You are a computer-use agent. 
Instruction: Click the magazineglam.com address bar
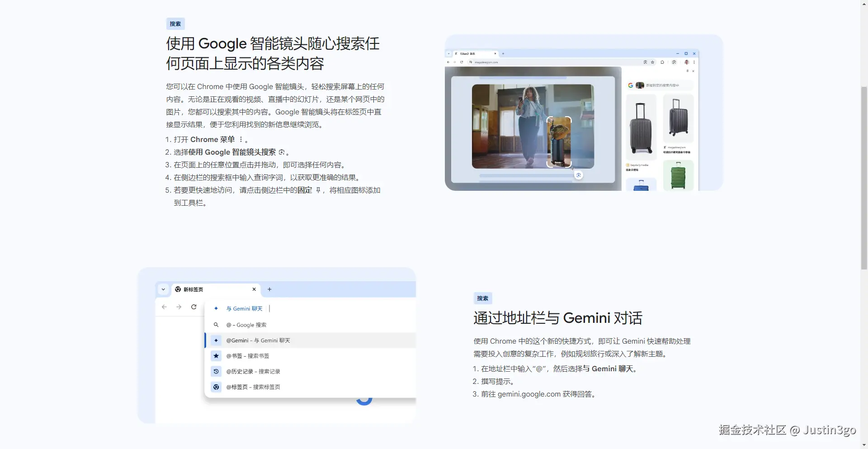(x=562, y=62)
